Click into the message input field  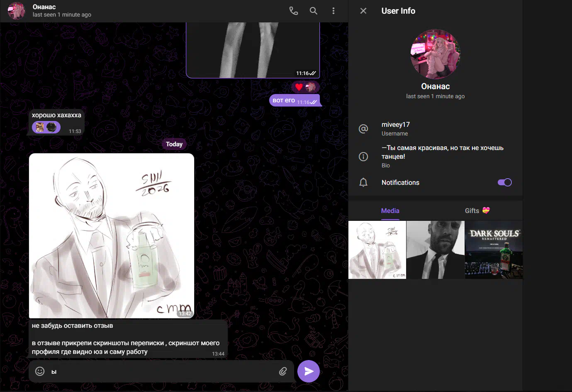(x=162, y=371)
